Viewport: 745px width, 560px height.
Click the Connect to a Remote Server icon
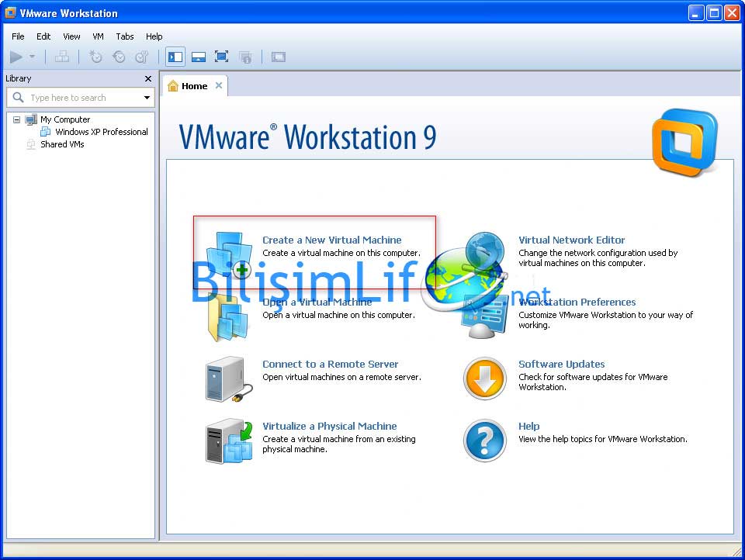[x=228, y=379]
